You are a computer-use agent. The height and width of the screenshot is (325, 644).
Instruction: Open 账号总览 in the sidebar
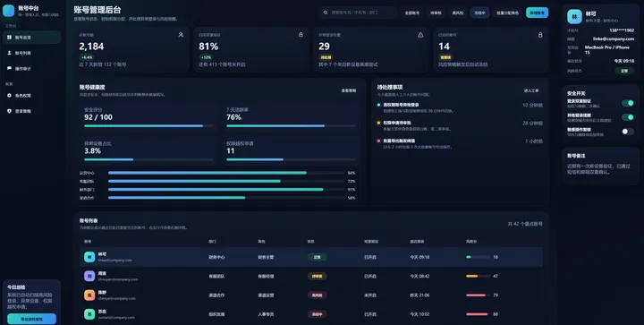pyautogui.click(x=31, y=38)
